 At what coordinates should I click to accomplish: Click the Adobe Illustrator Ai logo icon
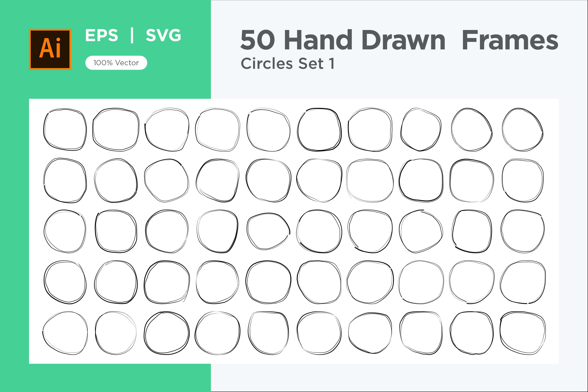(50, 49)
